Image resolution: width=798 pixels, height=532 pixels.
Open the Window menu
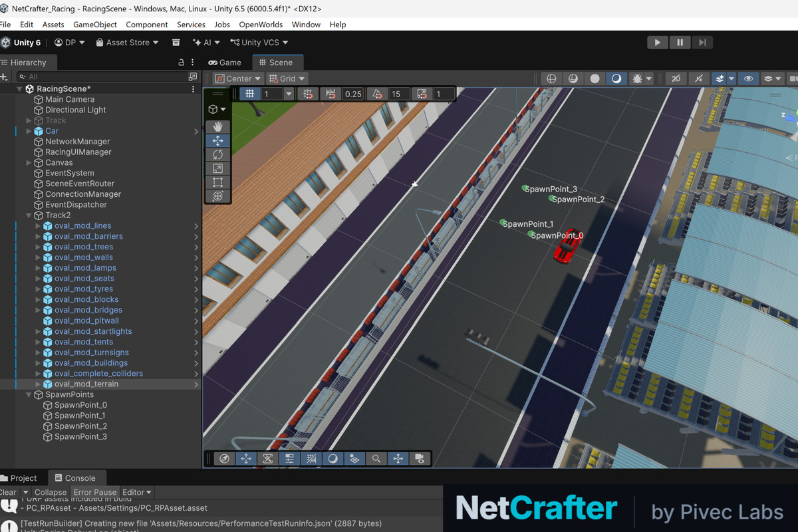click(x=306, y=25)
